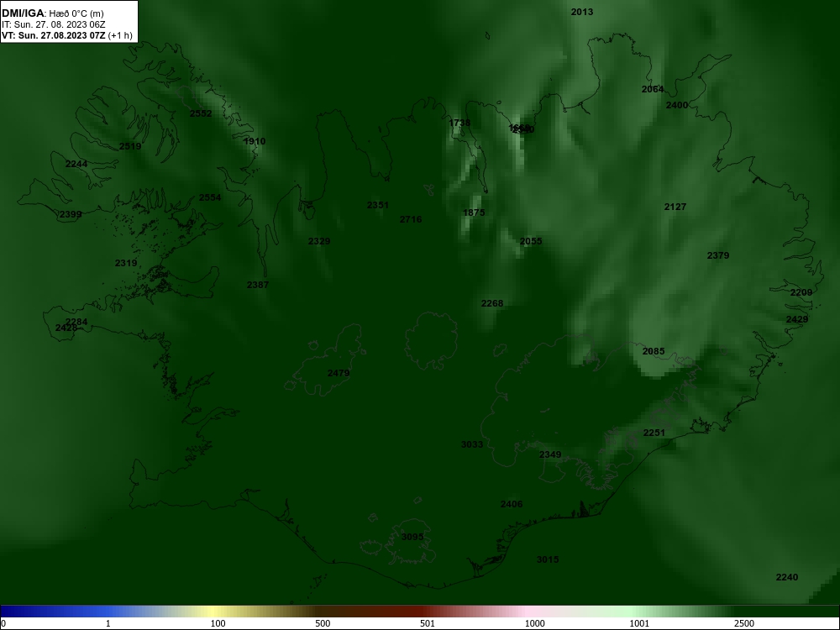
Task: Click the pale yellow band of the color scale
Action: click(214, 612)
